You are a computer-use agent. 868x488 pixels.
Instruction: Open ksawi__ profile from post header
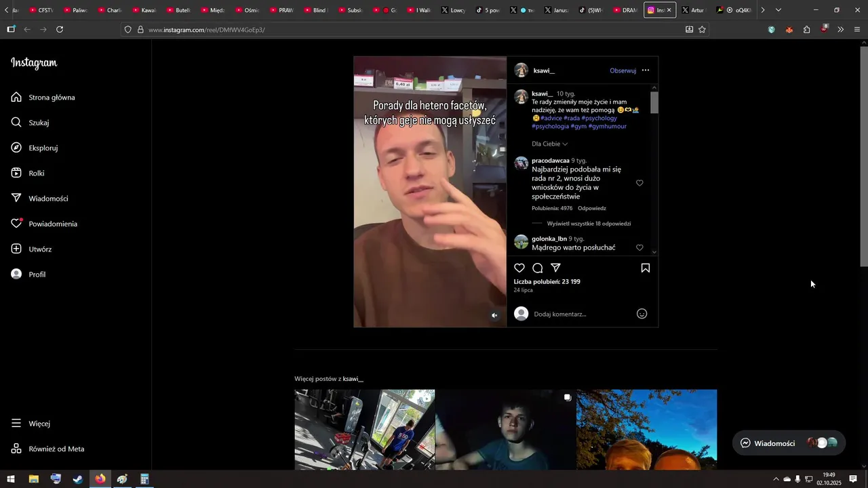544,70
